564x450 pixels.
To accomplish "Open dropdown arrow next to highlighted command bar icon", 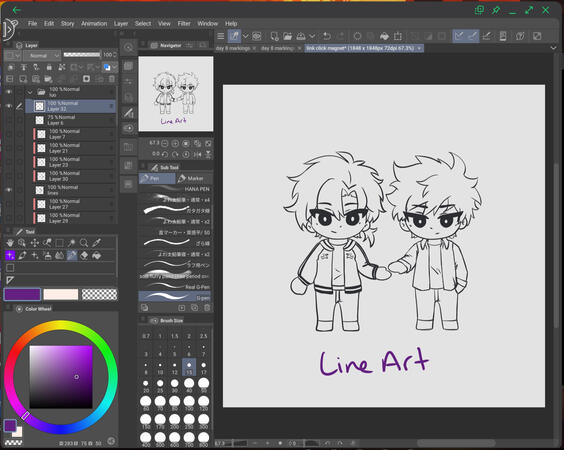I will click(245, 36).
